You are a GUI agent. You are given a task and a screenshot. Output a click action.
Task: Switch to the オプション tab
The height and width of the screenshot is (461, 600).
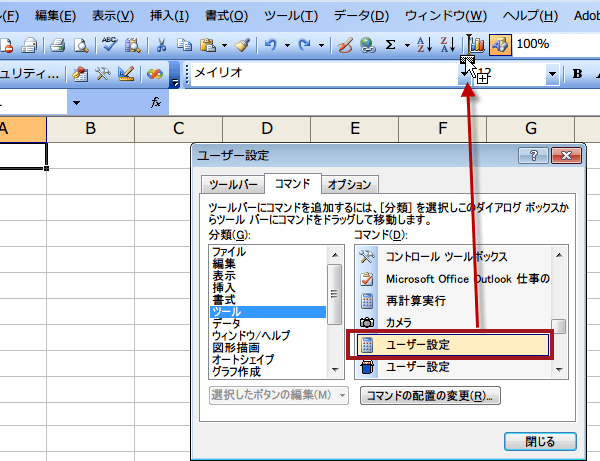pyautogui.click(x=349, y=184)
